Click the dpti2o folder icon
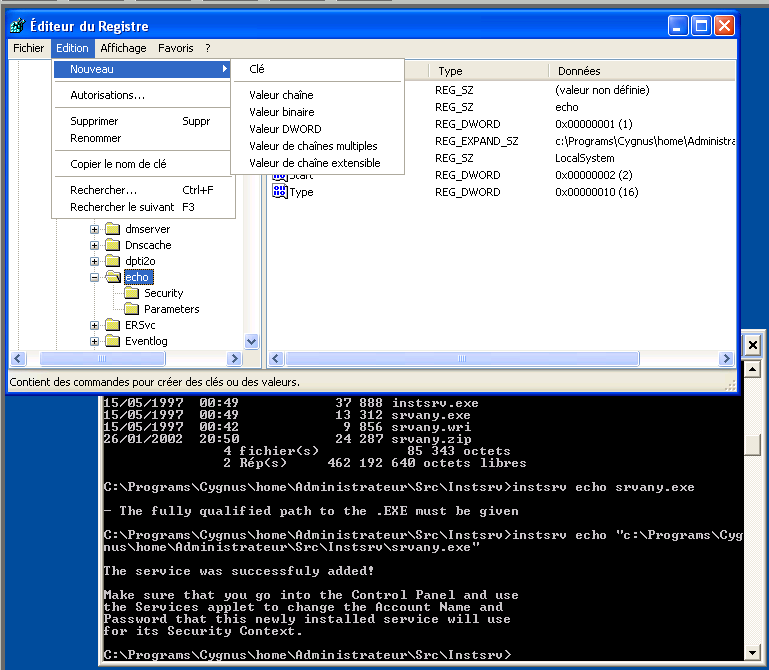 coord(113,261)
